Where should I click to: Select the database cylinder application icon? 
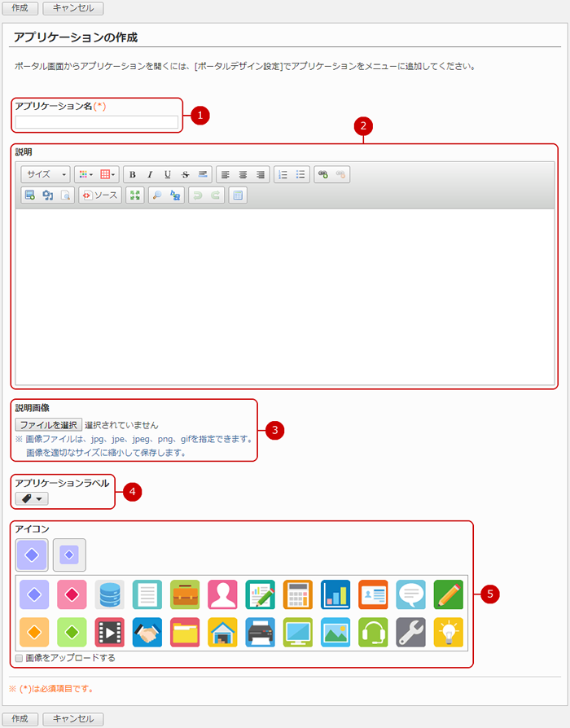109,594
